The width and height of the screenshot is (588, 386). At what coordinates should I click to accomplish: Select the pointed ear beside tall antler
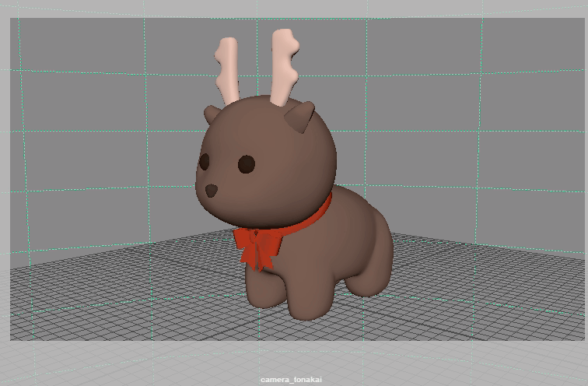click(300, 116)
